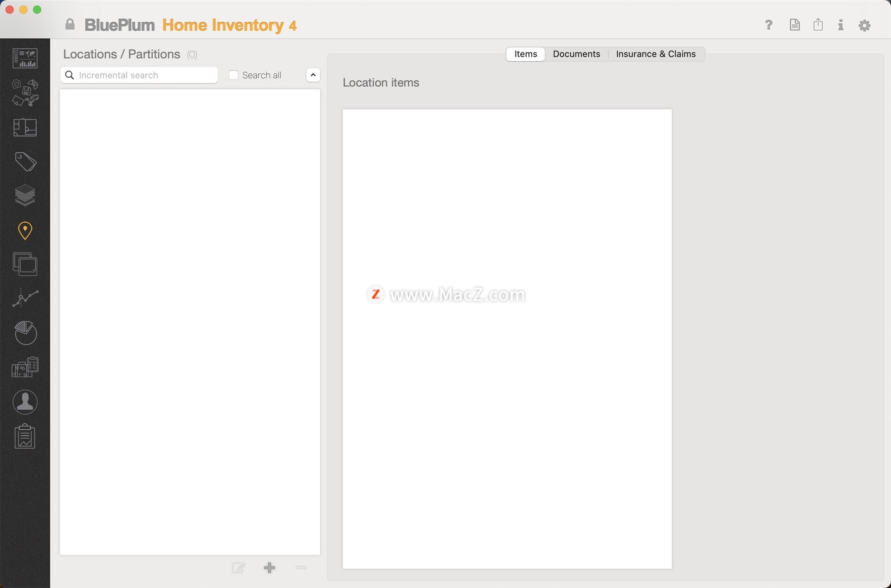Focus the Incremental search field
The width and height of the screenshot is (891, 588).
pos(139,75)
